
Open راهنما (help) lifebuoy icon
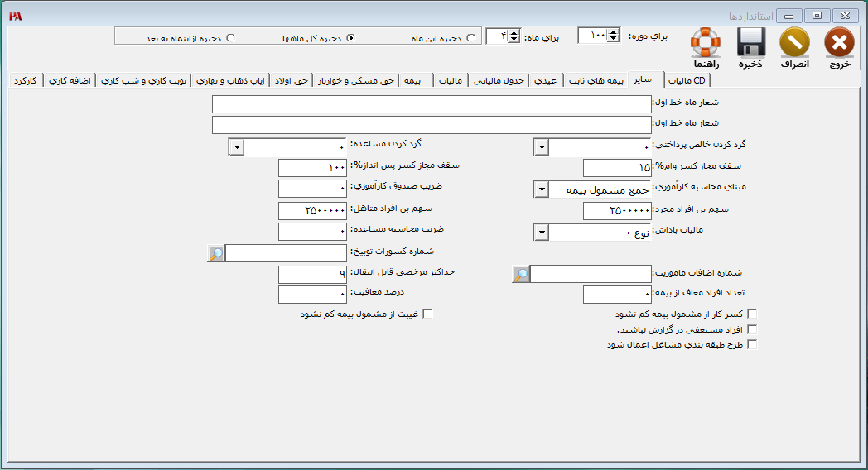(706, 42)
